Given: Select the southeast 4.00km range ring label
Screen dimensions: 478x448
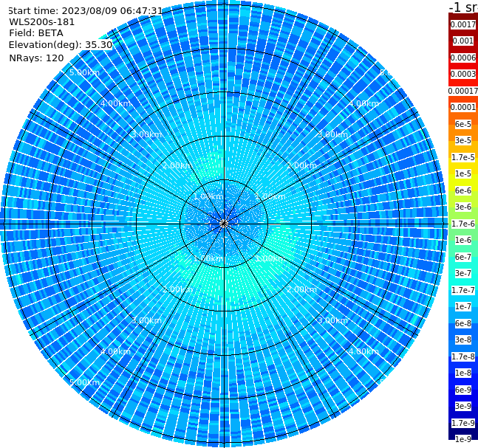Looking at the screenshot, I should 364,351.
